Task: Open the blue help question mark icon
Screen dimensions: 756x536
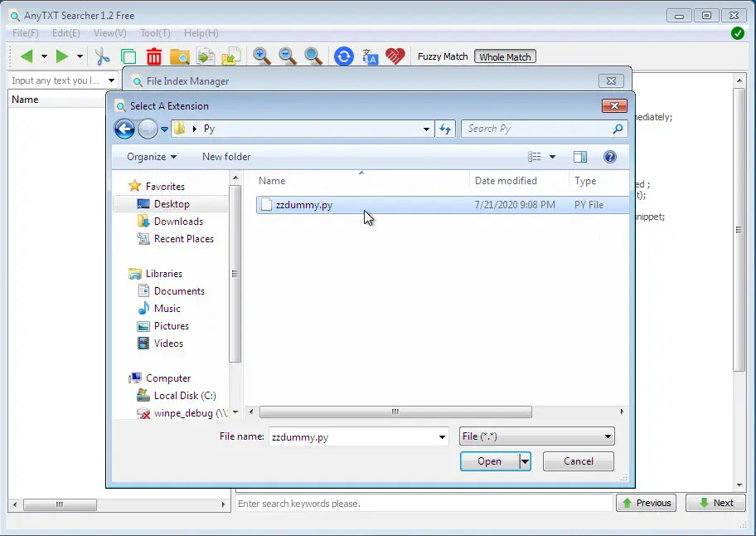Action: tap(610, 157)
